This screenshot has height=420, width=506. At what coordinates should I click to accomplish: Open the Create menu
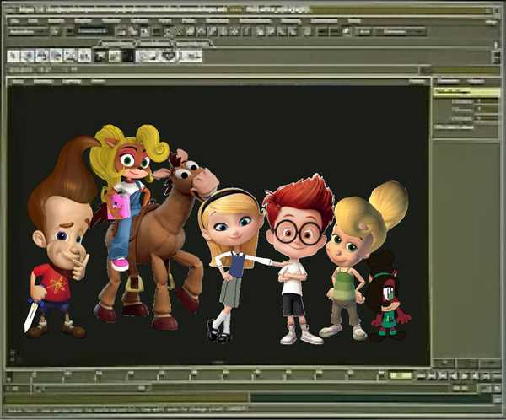83,21
